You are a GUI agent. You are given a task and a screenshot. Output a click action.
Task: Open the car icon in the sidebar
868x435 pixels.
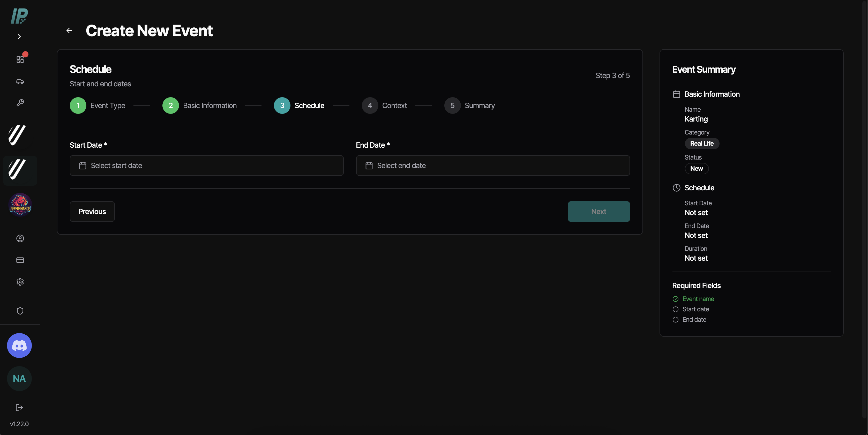click(20, 81)
